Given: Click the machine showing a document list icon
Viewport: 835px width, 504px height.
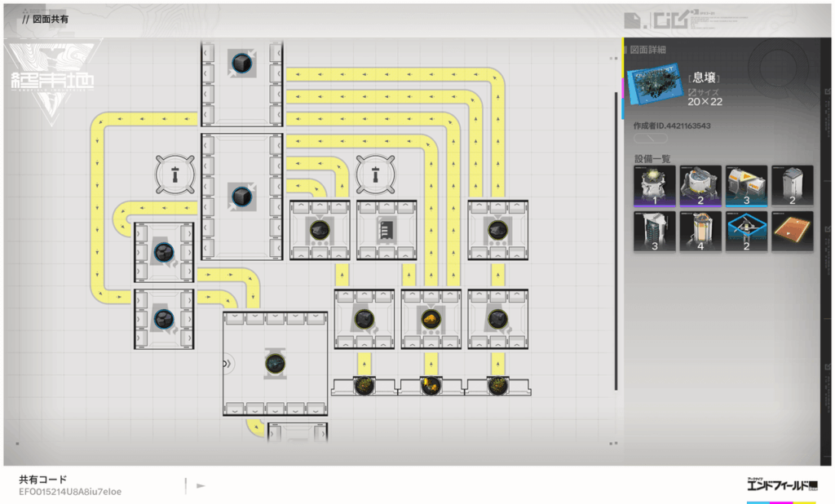Looking at the screenshot, I should click(387, 230).
